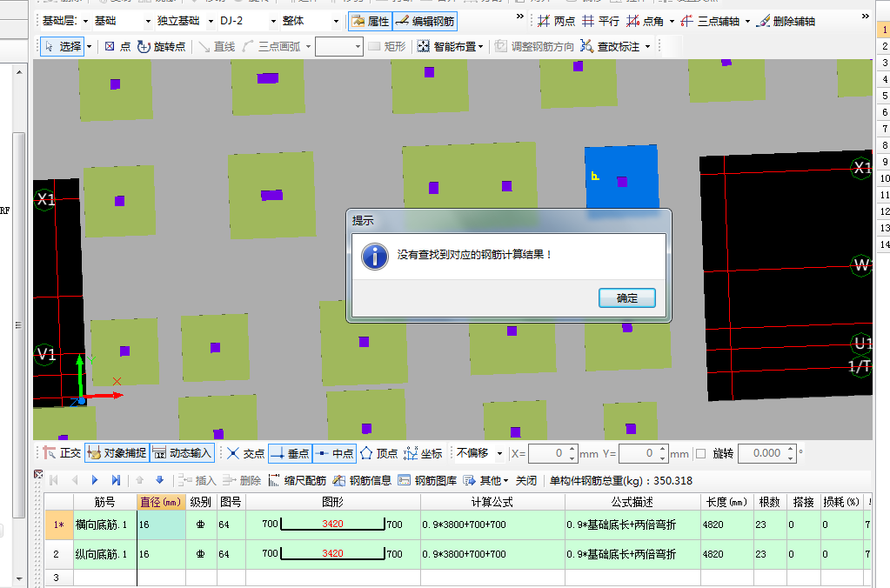Screen dimensions: 890x588
Task: Toggle the 编辑钢筋 tool
Action: click(x=425, y=22)
